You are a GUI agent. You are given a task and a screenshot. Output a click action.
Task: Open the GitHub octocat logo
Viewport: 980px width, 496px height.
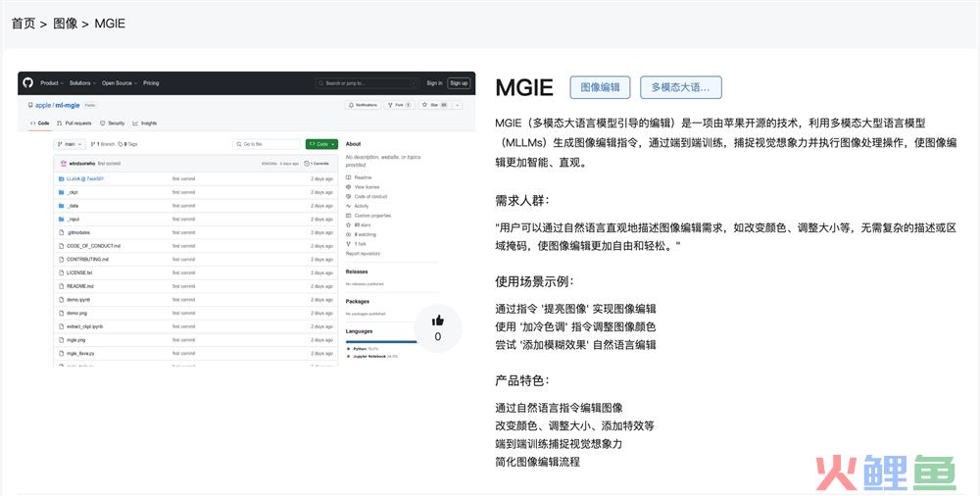(27, 82)
